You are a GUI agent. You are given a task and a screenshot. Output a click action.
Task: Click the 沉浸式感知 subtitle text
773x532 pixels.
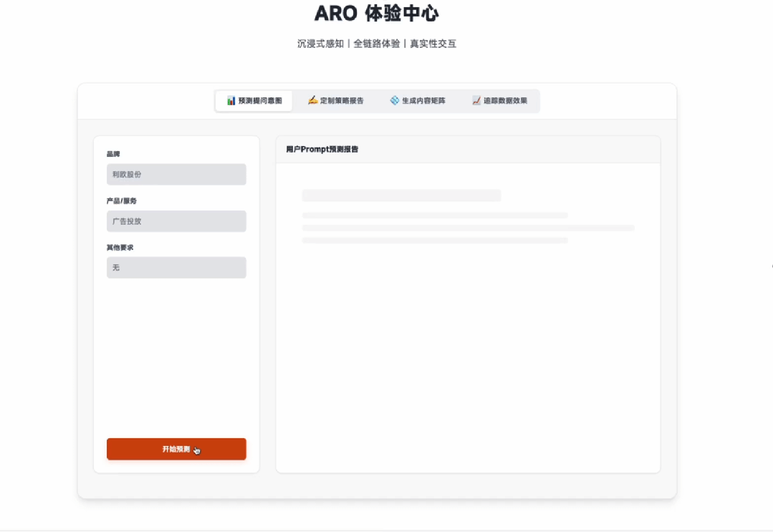[x=322, y=44]
